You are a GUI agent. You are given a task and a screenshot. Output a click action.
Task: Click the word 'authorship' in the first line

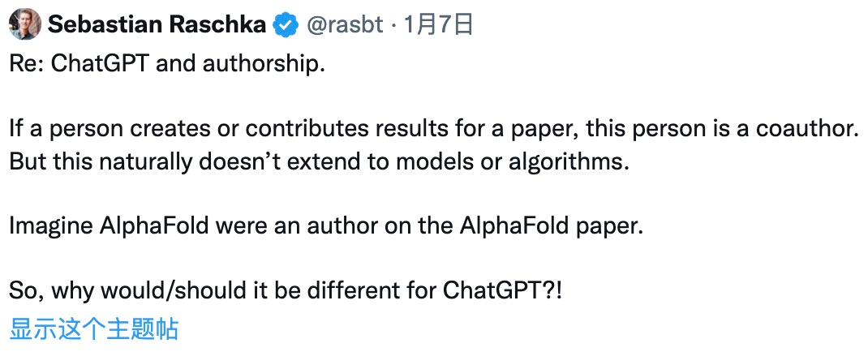pyautogui.click(x=260, y=66)
